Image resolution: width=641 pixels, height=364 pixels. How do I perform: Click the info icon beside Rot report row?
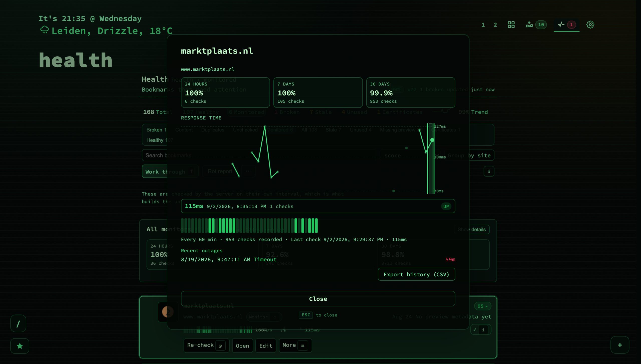coord(489,171)
